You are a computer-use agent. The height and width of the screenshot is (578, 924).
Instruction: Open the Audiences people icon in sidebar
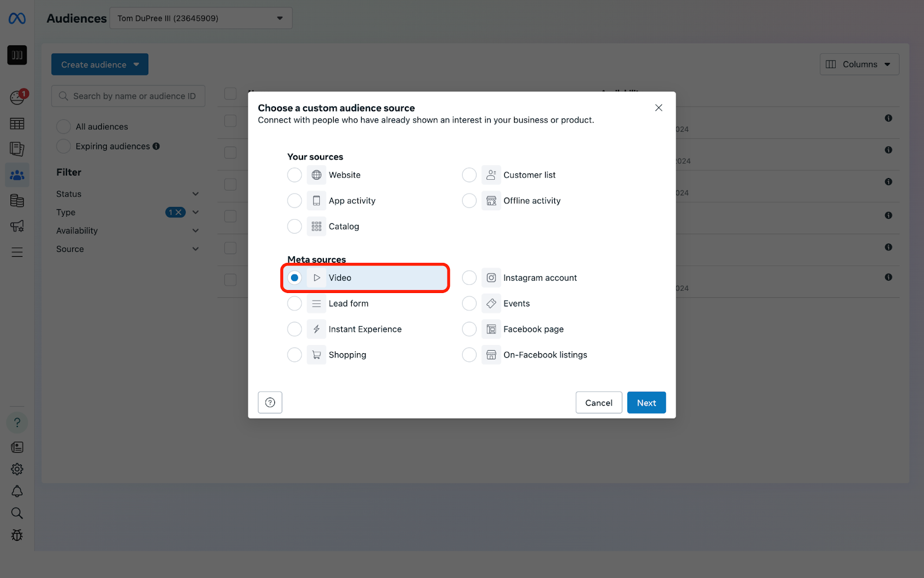(17, 175)
